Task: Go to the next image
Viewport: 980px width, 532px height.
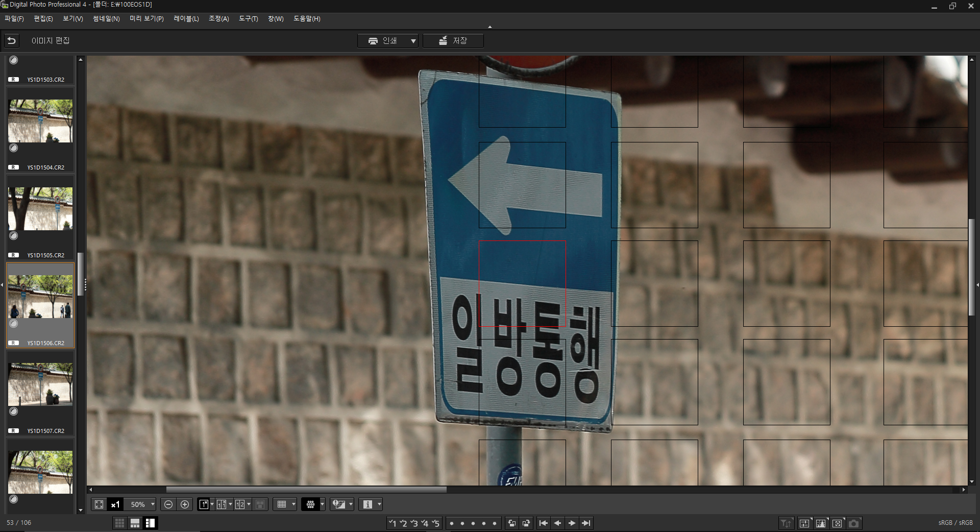Action: click(x=572, y=523)
